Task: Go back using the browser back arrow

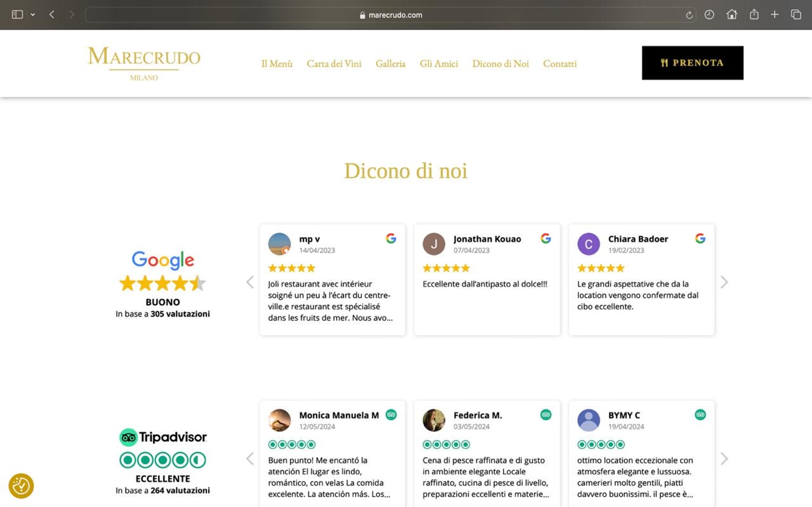Action: [52, 14]
